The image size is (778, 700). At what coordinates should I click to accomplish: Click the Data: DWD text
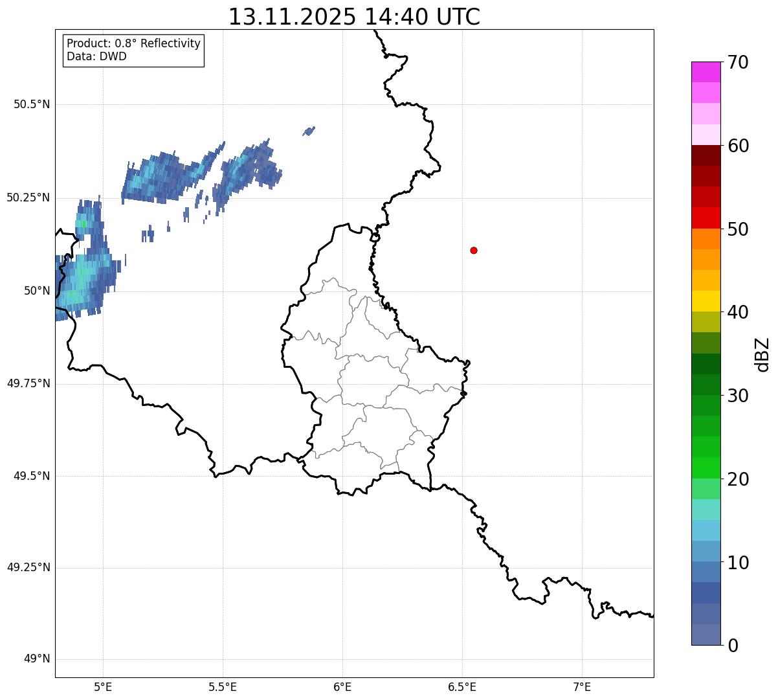pyautogui.click(x=96, y=56)
